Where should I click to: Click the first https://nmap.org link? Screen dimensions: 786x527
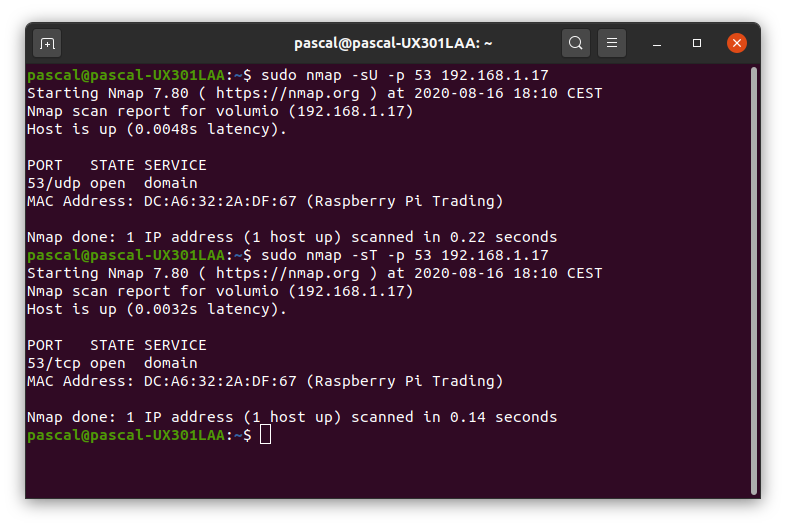point(288,93)
